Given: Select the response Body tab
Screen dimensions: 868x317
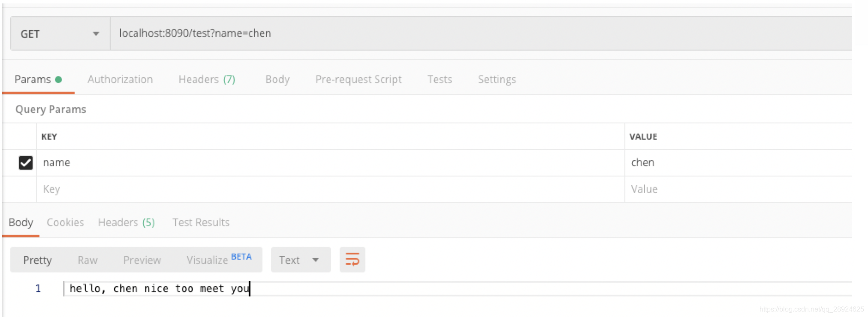Looking at the screenshot, I should [x=21, y=223].
